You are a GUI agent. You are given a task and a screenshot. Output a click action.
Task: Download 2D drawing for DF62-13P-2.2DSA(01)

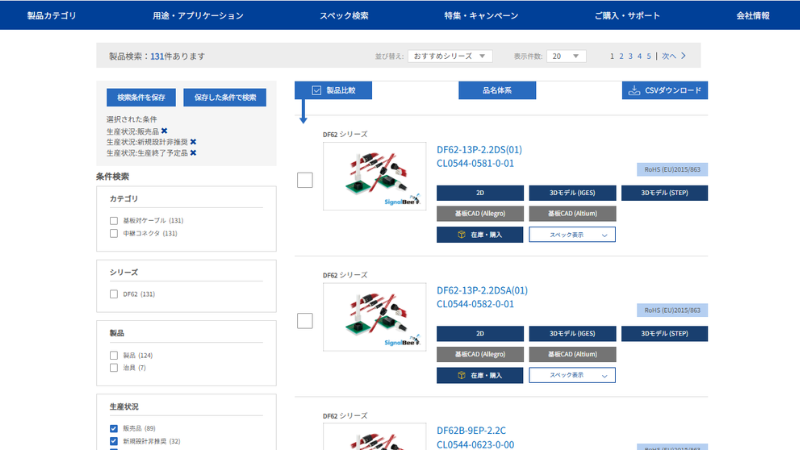pos(480,334)
